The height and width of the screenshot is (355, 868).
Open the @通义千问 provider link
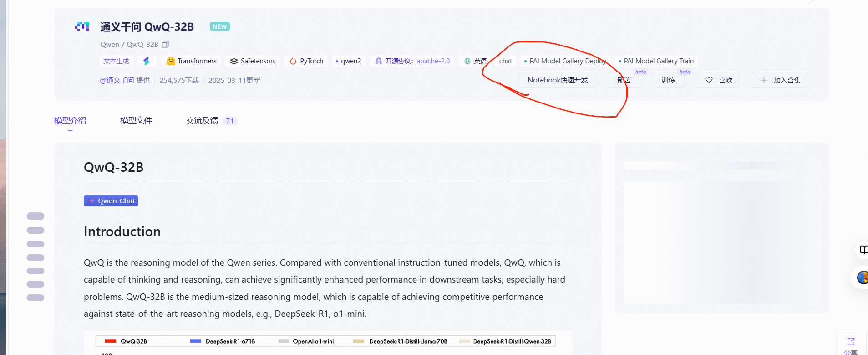coord(117,81)
